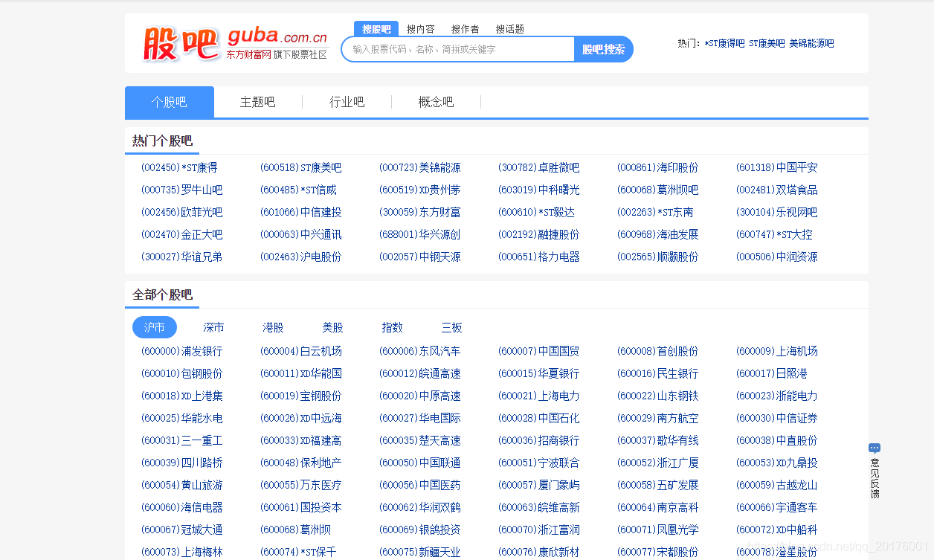Open (000506)中润资源 stock forum
934x560 pixels.
(x=776, y=257)
